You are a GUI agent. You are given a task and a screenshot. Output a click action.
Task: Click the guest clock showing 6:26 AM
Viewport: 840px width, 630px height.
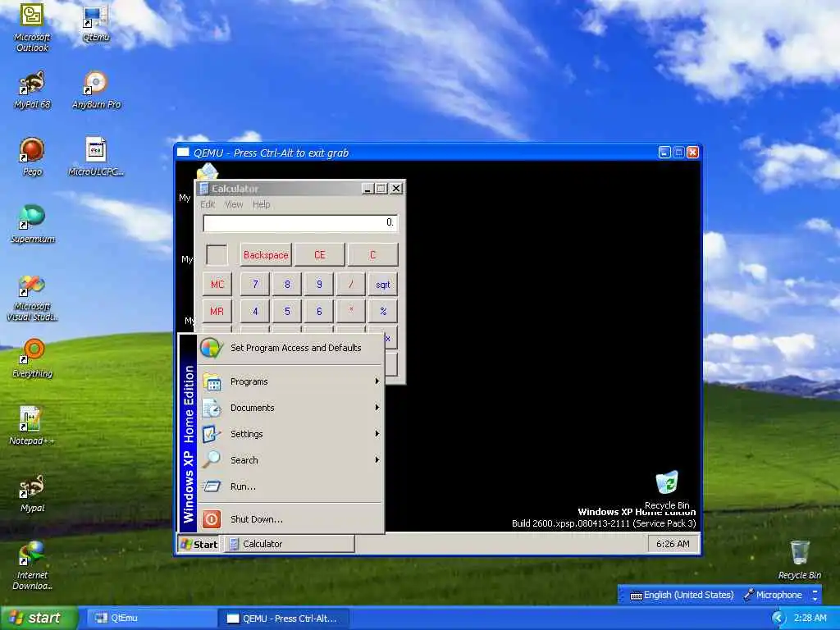pyautogui.click(x=673, y=545)
